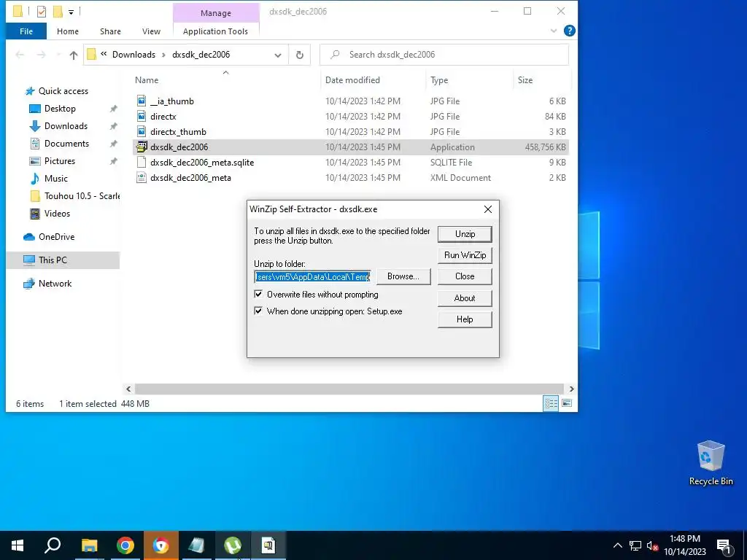This screenshot has width=747, height=560.
Task: Open Pictures in the navigation pane
Action: 60,161
